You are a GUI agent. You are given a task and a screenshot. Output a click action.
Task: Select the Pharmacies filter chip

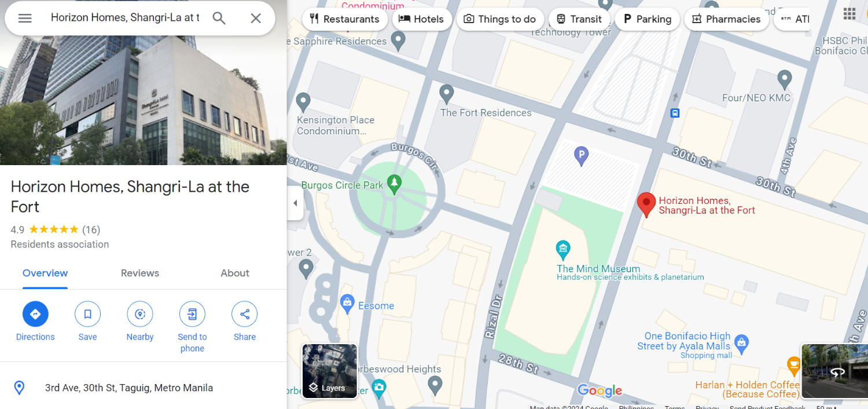pyautogui.click(x=727, y=19)
